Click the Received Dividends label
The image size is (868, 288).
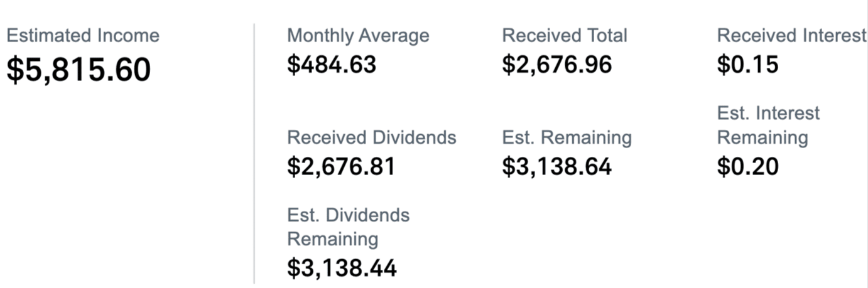[372, 137]
